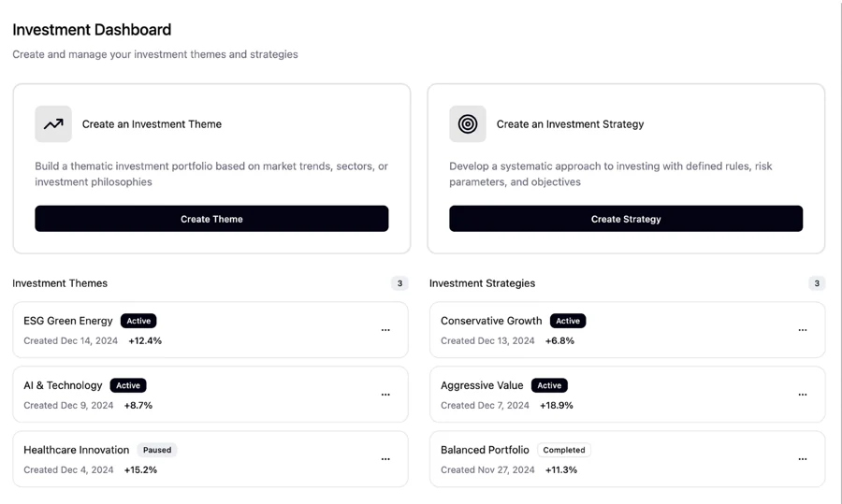Click the Investment Themes count badge
This screenshot has width=842, height=504.
399,283
